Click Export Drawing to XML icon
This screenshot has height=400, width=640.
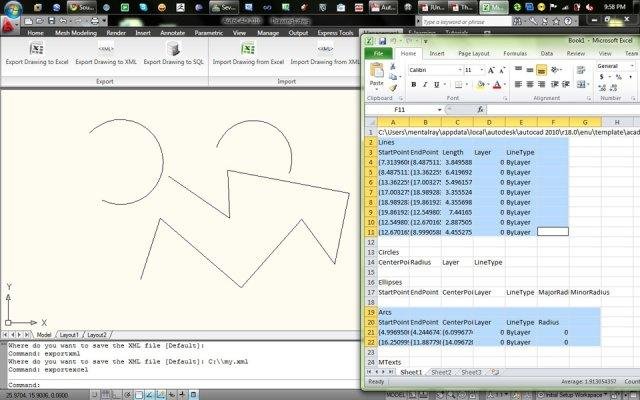(x=104, y=49)
